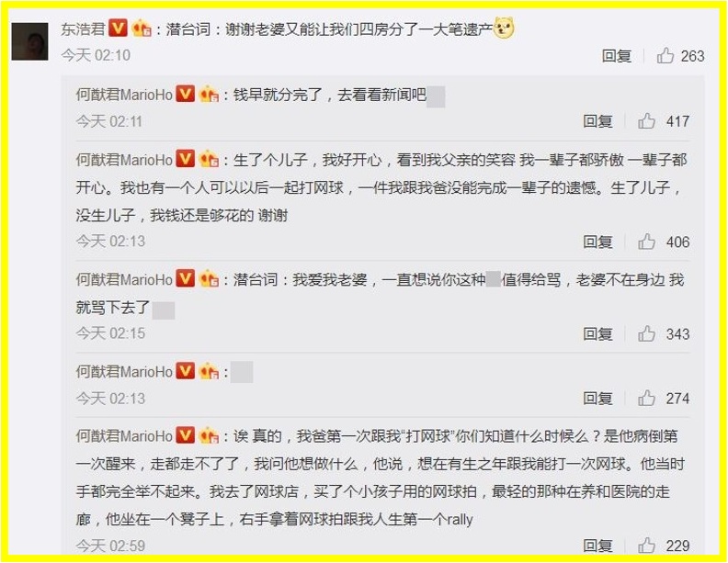Click membership crown badge on first MarioHo reply
Screen dimensions: 728x563
[209, 95]
